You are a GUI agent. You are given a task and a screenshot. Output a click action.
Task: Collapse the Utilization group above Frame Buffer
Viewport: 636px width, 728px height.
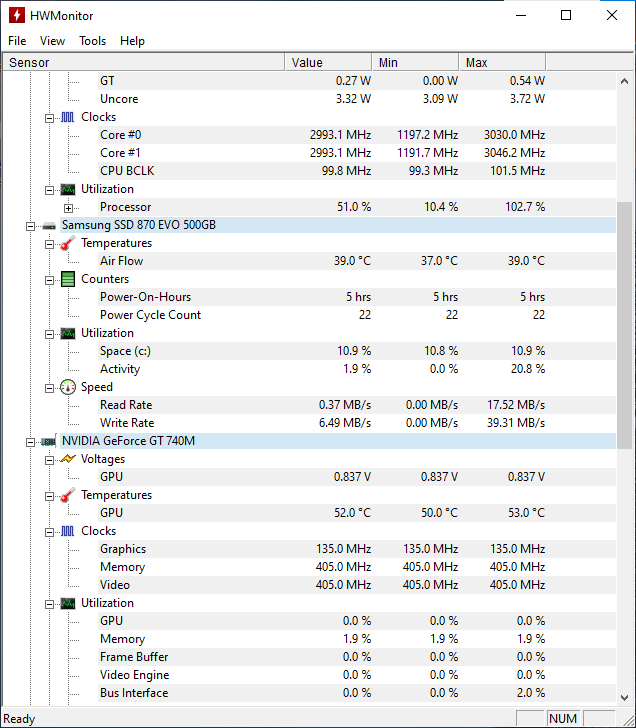(x=49, y=604)
